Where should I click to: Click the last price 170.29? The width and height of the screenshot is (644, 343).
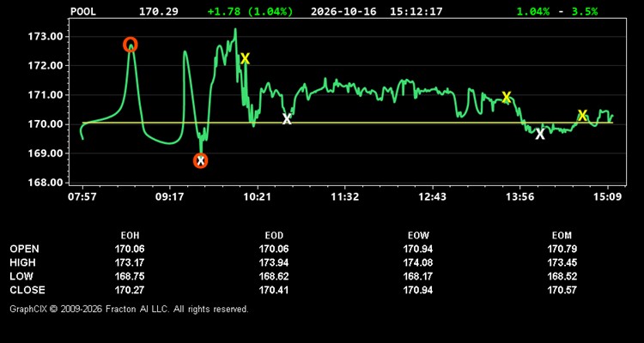(x=159, y=11)
